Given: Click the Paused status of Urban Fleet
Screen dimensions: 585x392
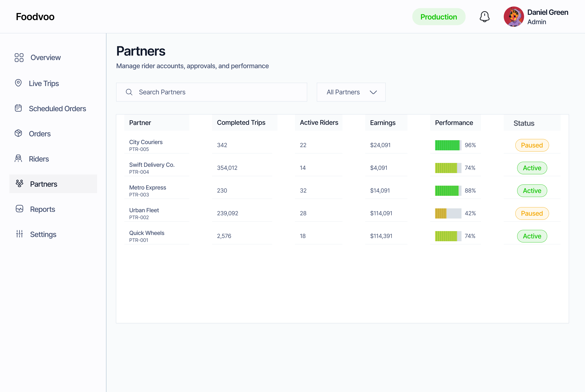Looking at the screenshot, I should click(x=532, y=213).
